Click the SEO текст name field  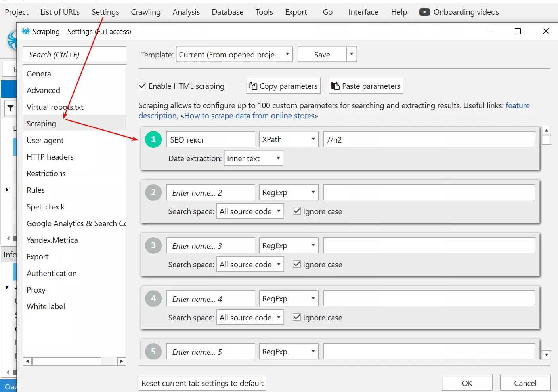[x=210, y=139]
